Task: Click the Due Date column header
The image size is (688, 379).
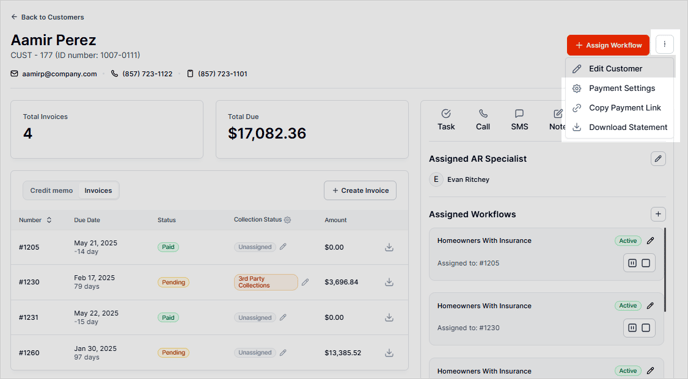Action: click(x=87, y=220)
